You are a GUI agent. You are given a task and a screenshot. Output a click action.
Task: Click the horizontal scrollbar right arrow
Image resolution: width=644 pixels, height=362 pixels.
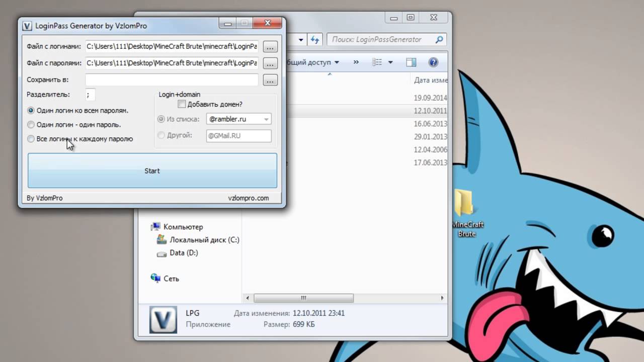(443, 298)
